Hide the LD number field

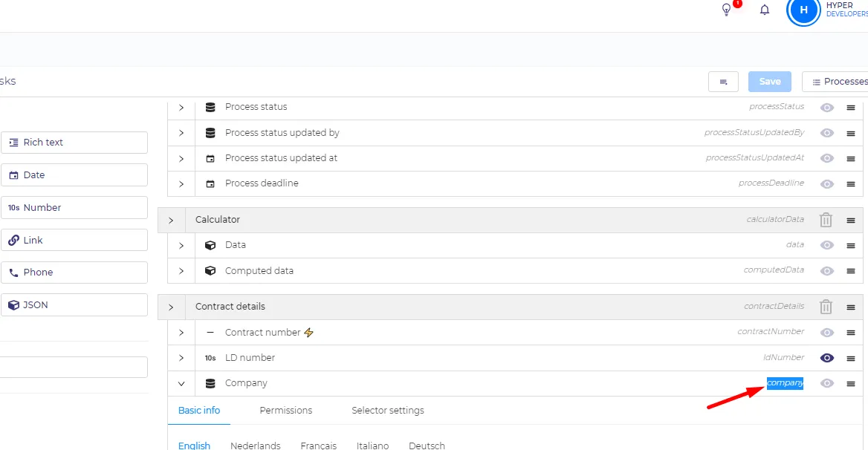click(827, 358)
